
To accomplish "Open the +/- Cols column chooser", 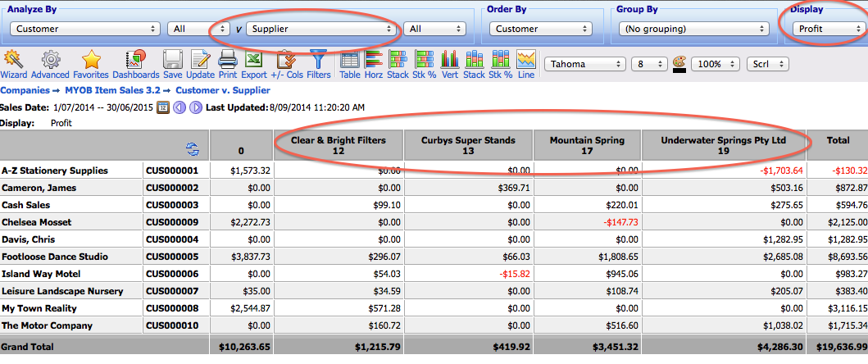I will pyautogui.click(x=287, y=64).
